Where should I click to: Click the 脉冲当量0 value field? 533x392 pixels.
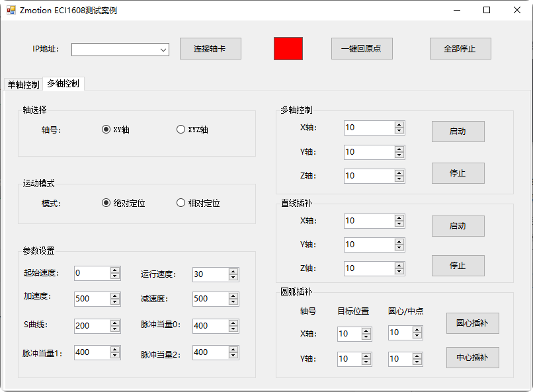210,326
